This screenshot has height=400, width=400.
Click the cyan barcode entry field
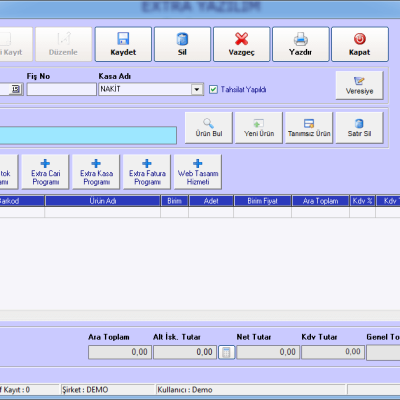click(x=88, y=135)
